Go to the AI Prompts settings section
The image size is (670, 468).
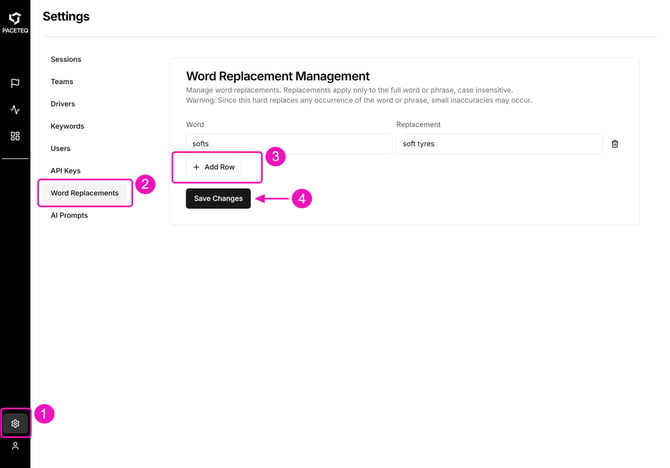69,215
